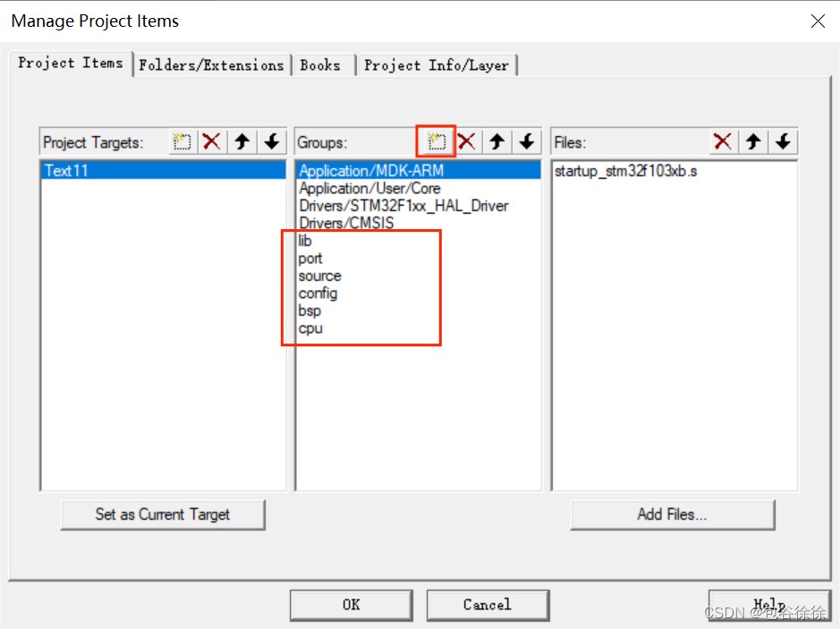The height and width of the screenshot is (629, 840).
Task: Delete the selected file from Files
Action: click(x=723, y=142)
